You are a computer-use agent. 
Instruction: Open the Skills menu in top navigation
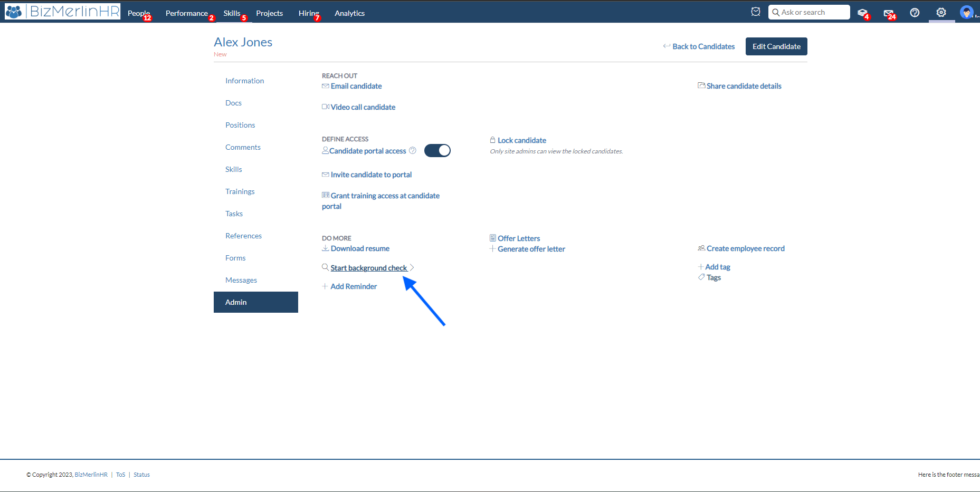pyautogui.click(x=232, y=13)
